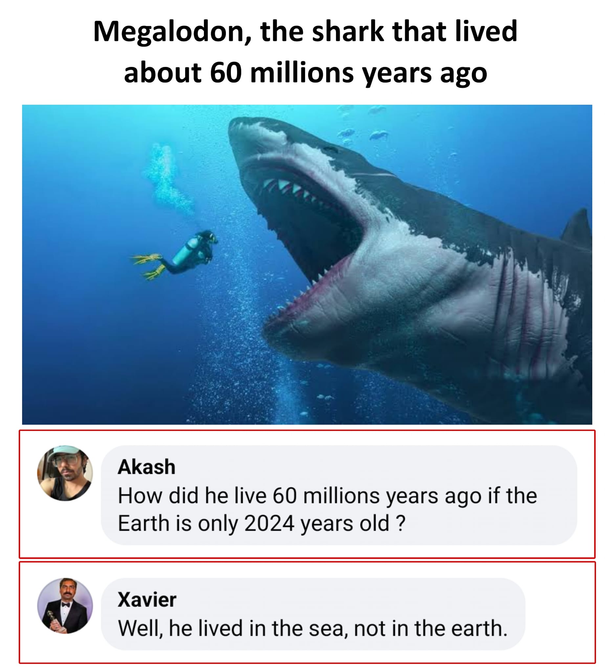
Task: Open the profile via the Xavier name
Action: (147, 600)
